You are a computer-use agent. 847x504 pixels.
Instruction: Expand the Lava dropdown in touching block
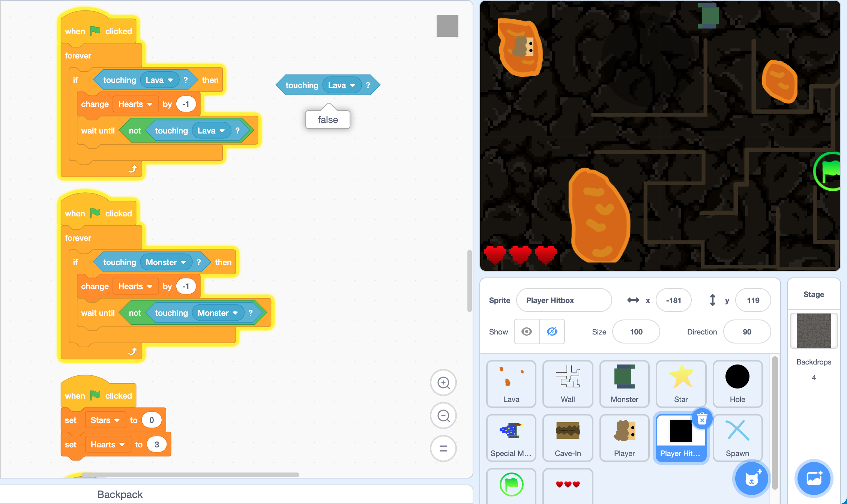[x=340, y=85]
